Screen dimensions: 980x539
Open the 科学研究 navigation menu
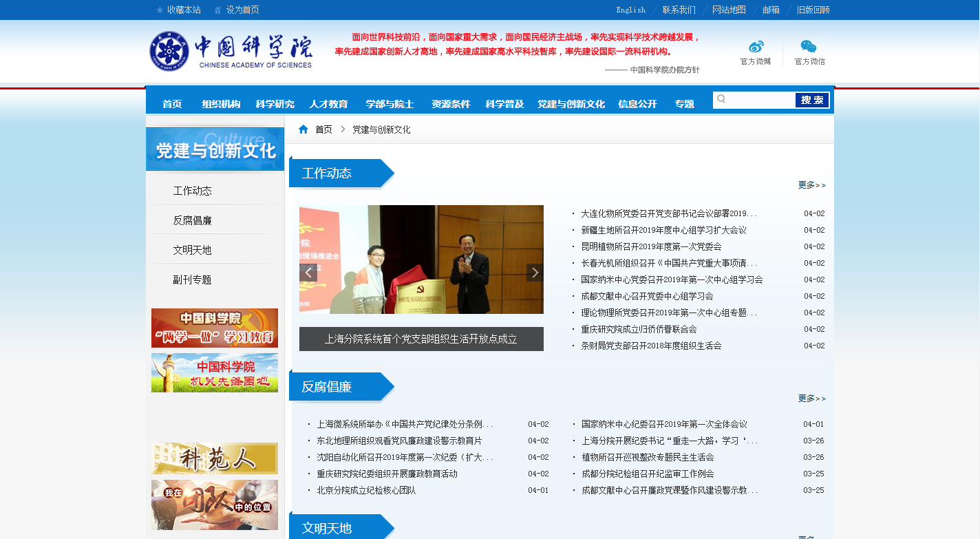point(275,104)
